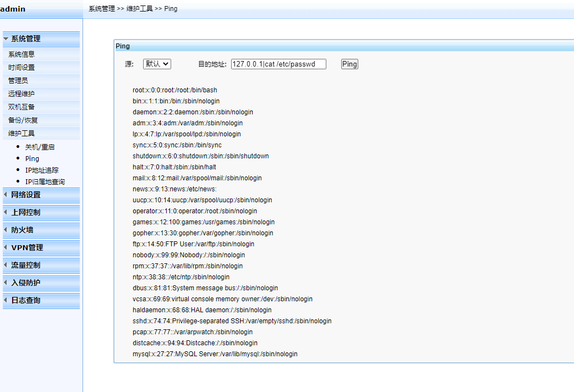
Task: Expand the VPN管理 section
Action: pyautogui.click(x=41, y=247)
